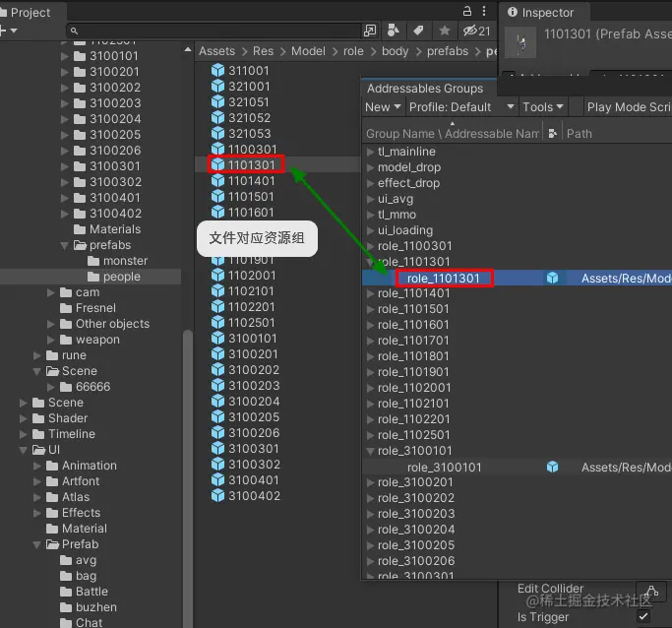Switch to the Inspector tab

(x=543, y=13)
